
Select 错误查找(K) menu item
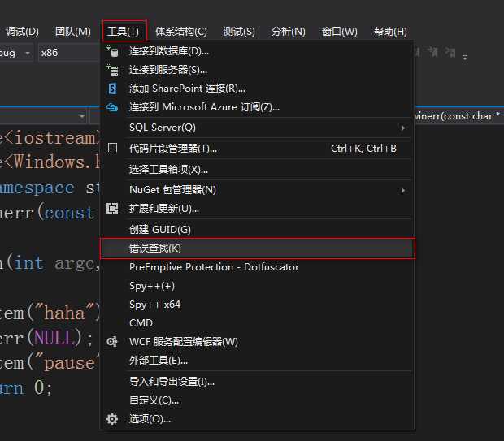[x=257, y=249]
